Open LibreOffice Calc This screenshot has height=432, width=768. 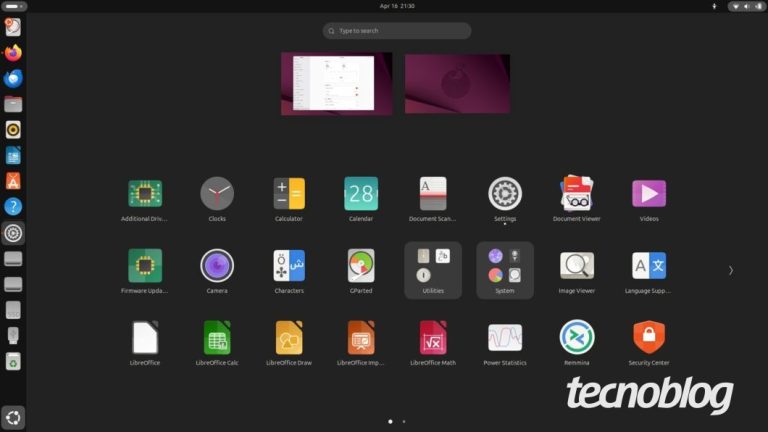tap(217, 338)
